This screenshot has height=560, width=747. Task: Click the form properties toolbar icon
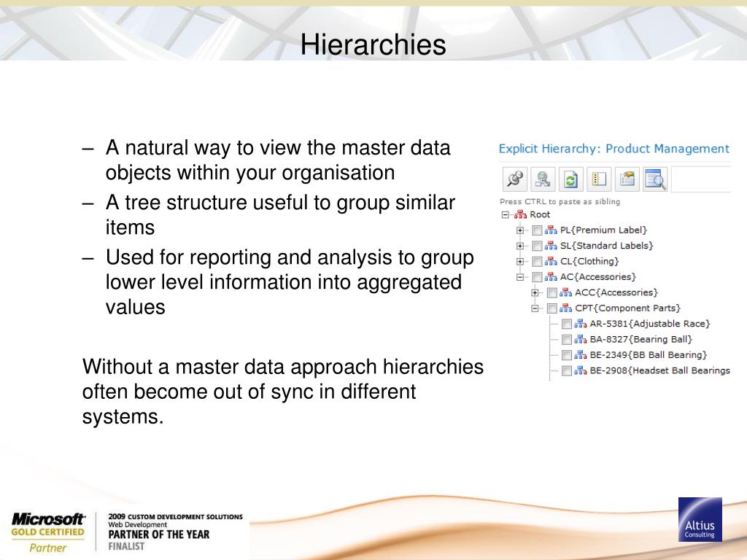click(627, 179)
